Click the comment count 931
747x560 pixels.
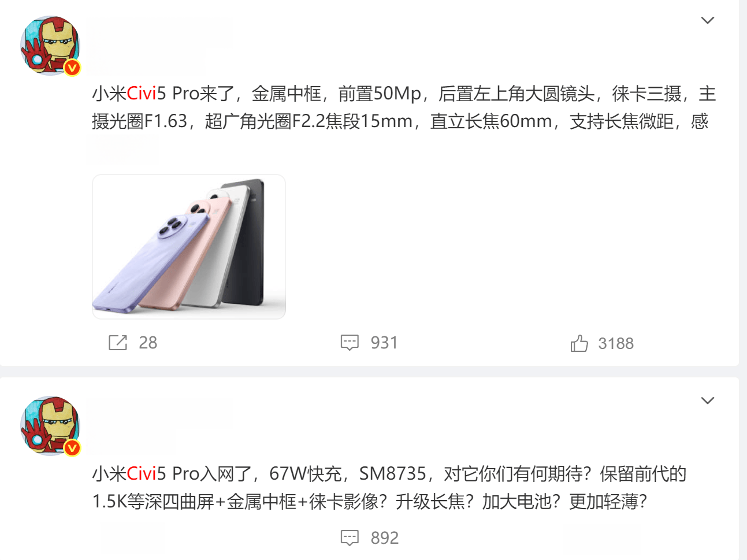tap(384, 343)
